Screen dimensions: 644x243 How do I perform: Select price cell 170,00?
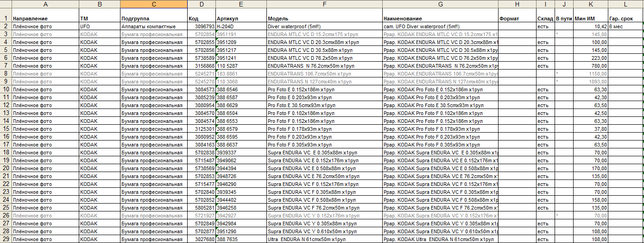[x=591, y=168]
